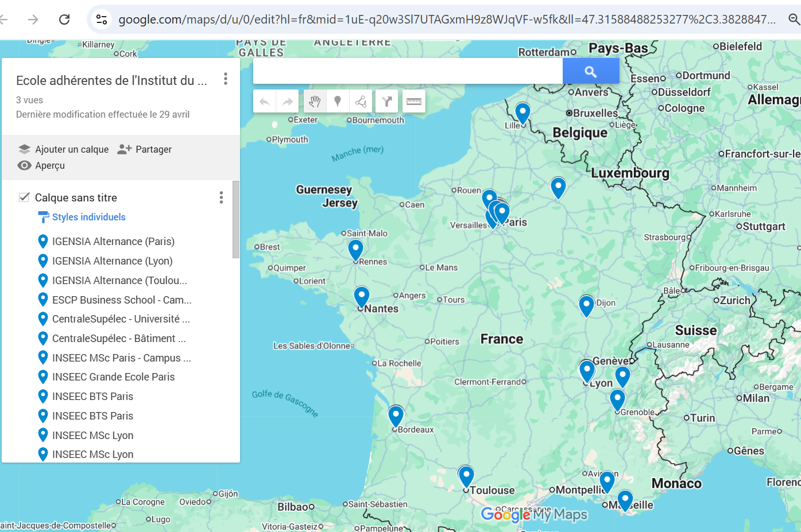Click the map marker at Lille
Screen dimensions: 801x532
(523, 112)
